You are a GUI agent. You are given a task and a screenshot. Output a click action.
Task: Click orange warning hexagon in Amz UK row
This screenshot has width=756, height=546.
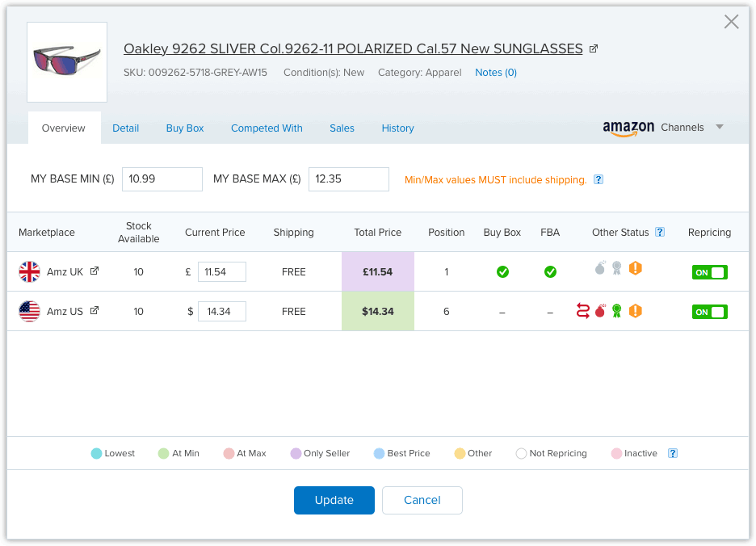coord(636,267)
